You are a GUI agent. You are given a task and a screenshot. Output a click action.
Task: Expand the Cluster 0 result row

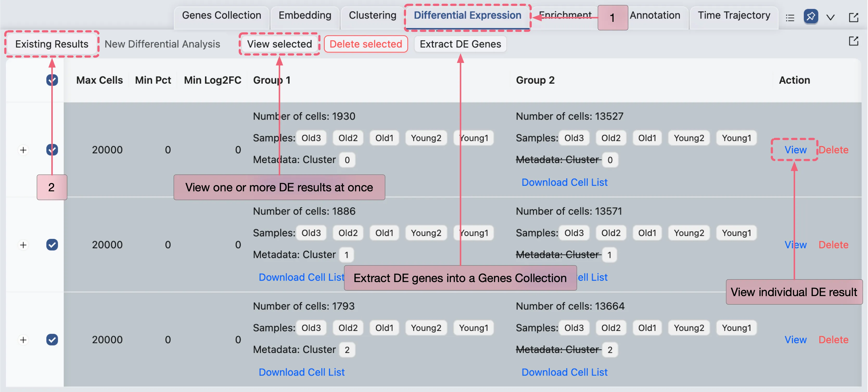[23, 150]
